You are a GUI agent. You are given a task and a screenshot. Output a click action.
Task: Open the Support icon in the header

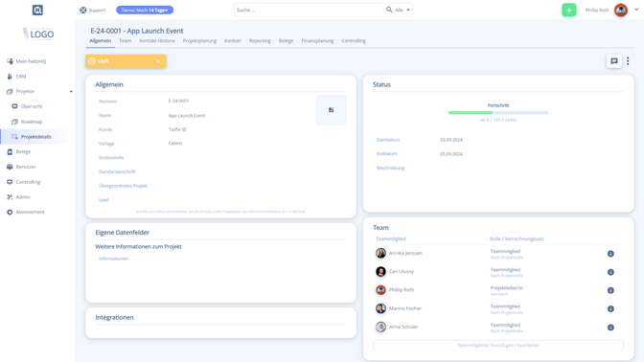pyautogui.click(x=83, y=10)
